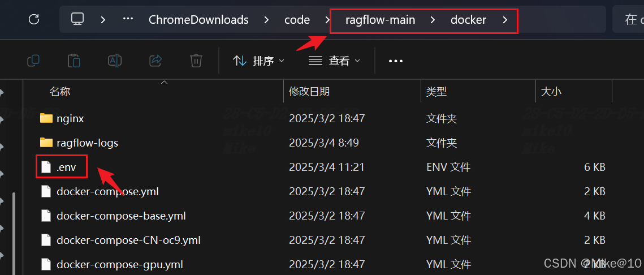Click docker-compose-CN-oc9.yml file icon

[x=46, y=240]
